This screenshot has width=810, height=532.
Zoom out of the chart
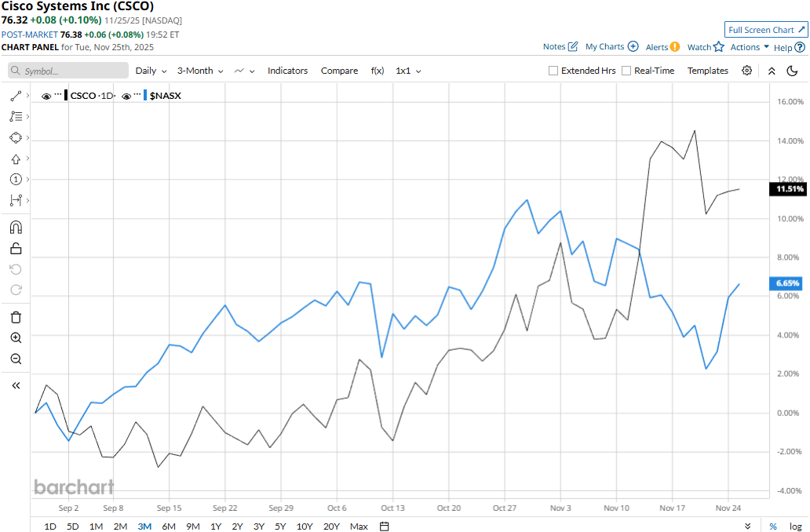point(16,359)
